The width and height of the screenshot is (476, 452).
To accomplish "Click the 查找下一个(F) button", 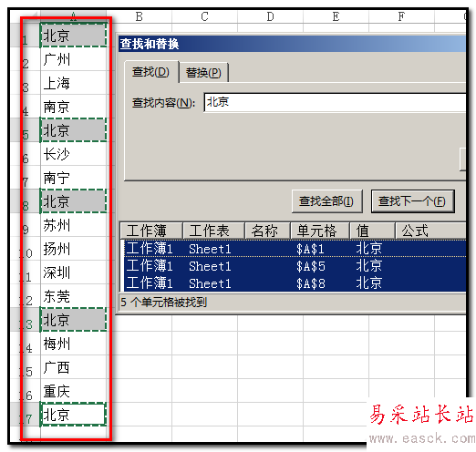I will click(x=412, y=201).
